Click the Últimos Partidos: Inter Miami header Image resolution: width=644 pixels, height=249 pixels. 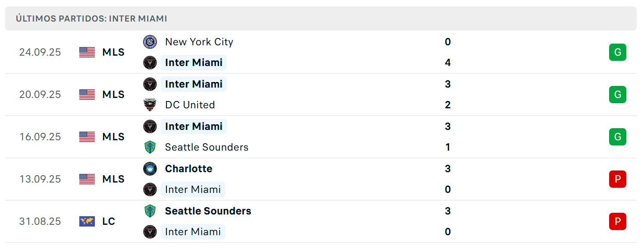pos(91,19)
